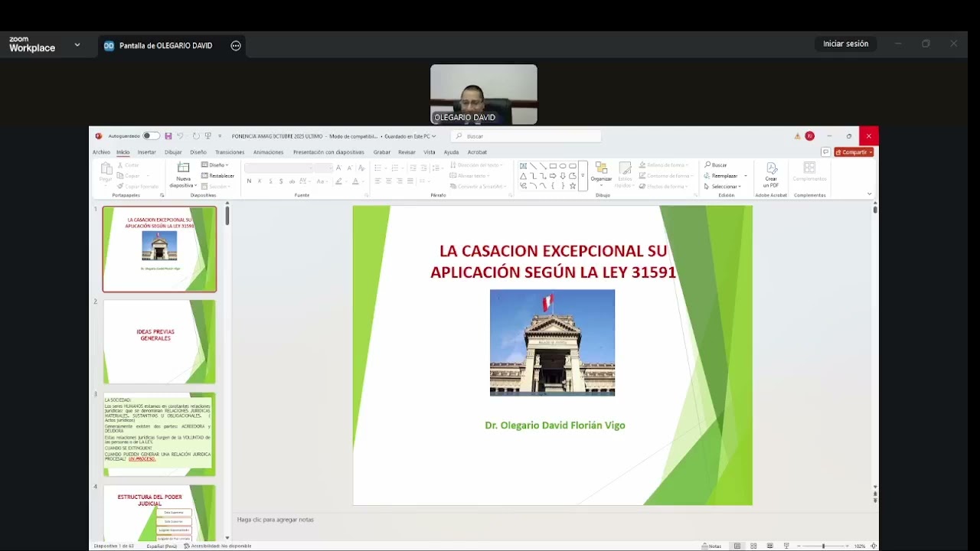
Task: Switch to Slide Sorter view icon
Action: pyautogui.click(x=753, y=546)
